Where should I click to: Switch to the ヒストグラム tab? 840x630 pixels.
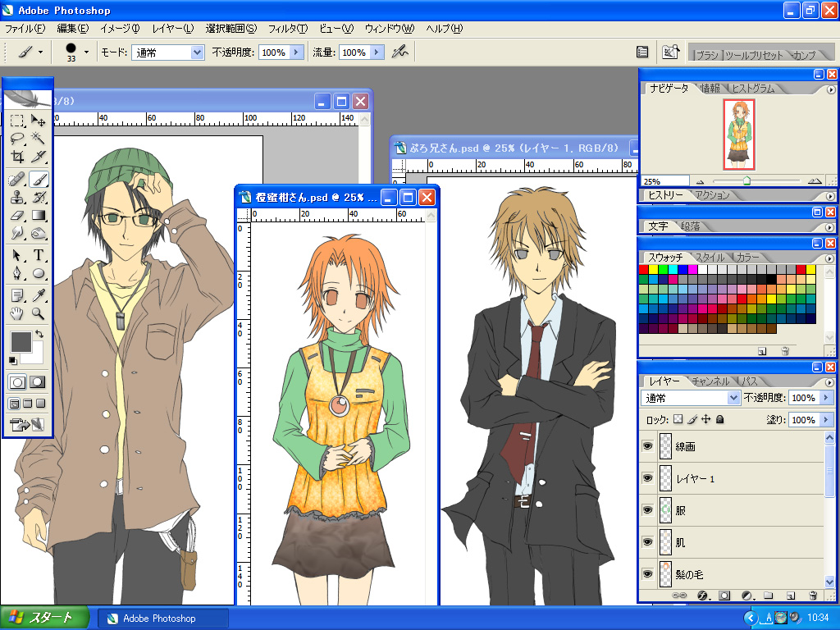tap(753, 89)
